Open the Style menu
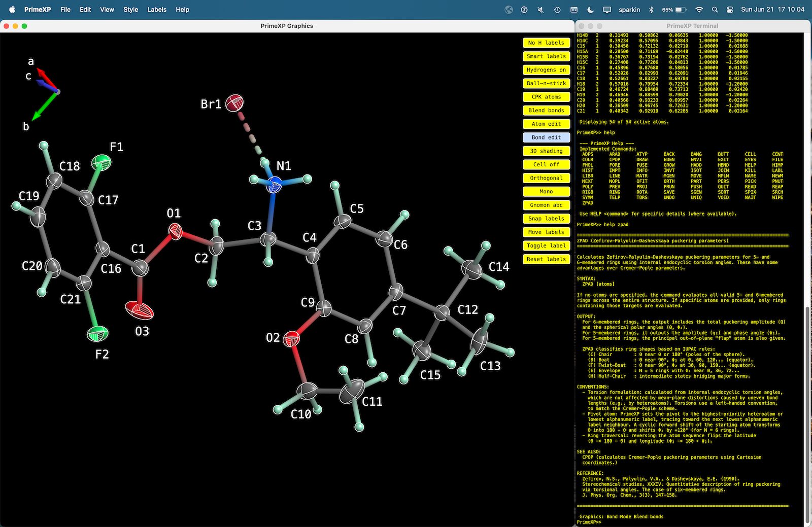 coord(131,10)
